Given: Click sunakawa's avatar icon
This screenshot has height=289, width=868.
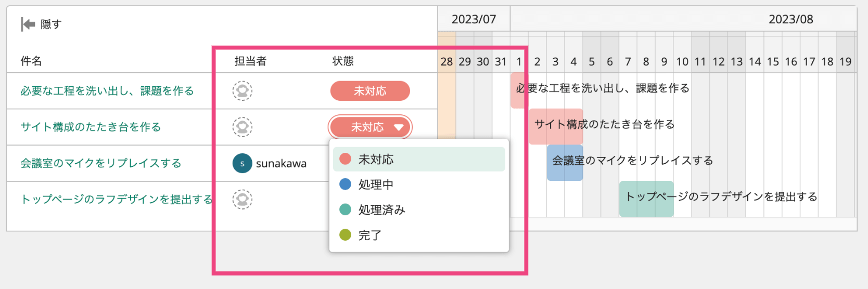Looking at the screenshot, I should 242,163.
